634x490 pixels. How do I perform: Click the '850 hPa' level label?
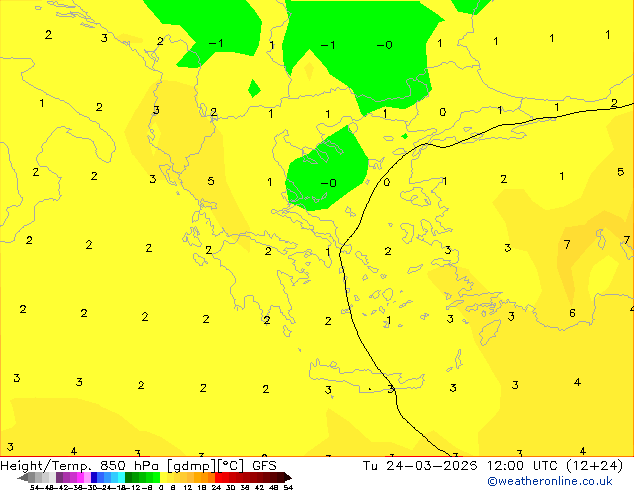click(x=130, y=466)
